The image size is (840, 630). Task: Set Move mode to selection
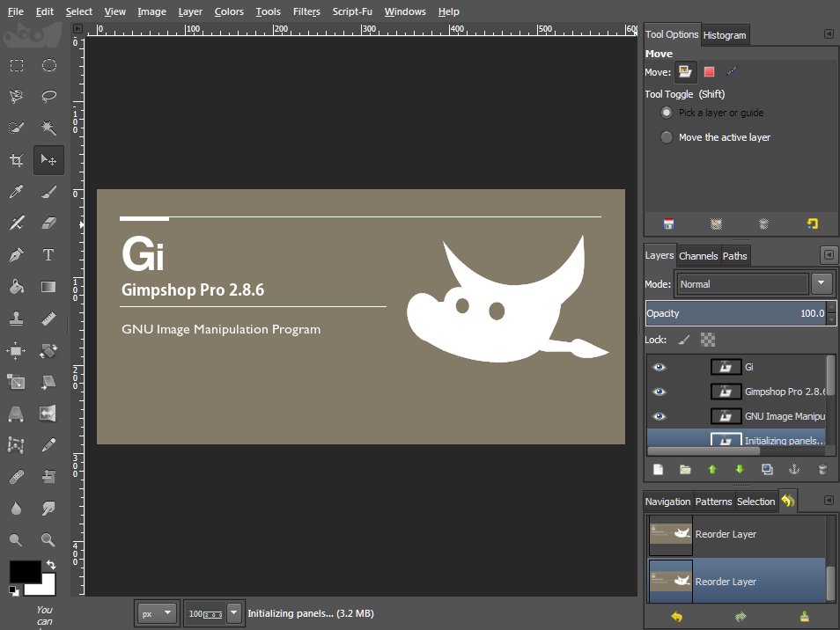(x=710, y=72)
